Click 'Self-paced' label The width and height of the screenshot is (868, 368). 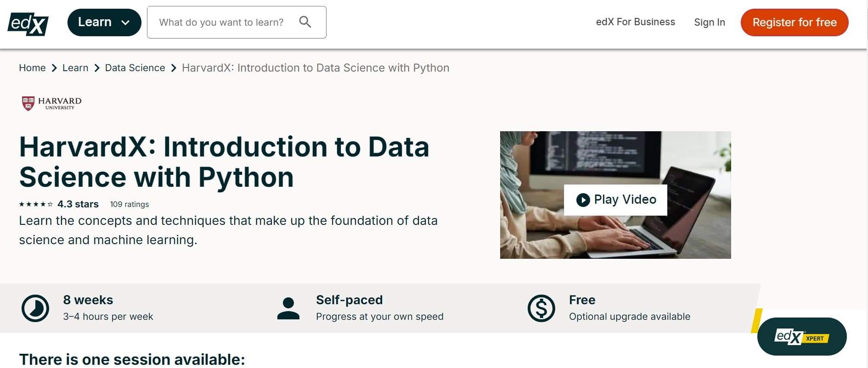349,300
